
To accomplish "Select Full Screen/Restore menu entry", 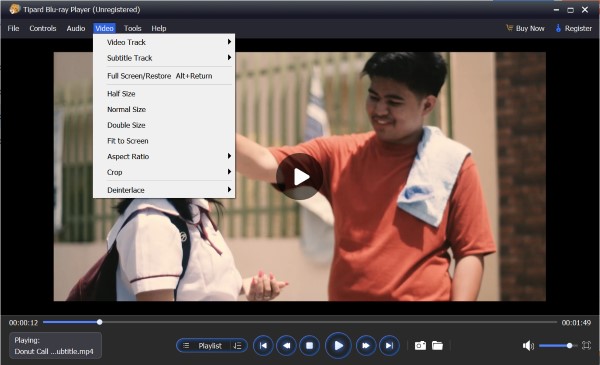I will tap(164, 76).
